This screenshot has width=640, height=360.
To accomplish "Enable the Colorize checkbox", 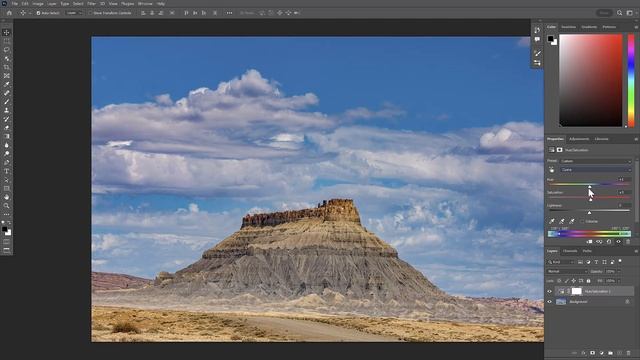I will 582,221.
